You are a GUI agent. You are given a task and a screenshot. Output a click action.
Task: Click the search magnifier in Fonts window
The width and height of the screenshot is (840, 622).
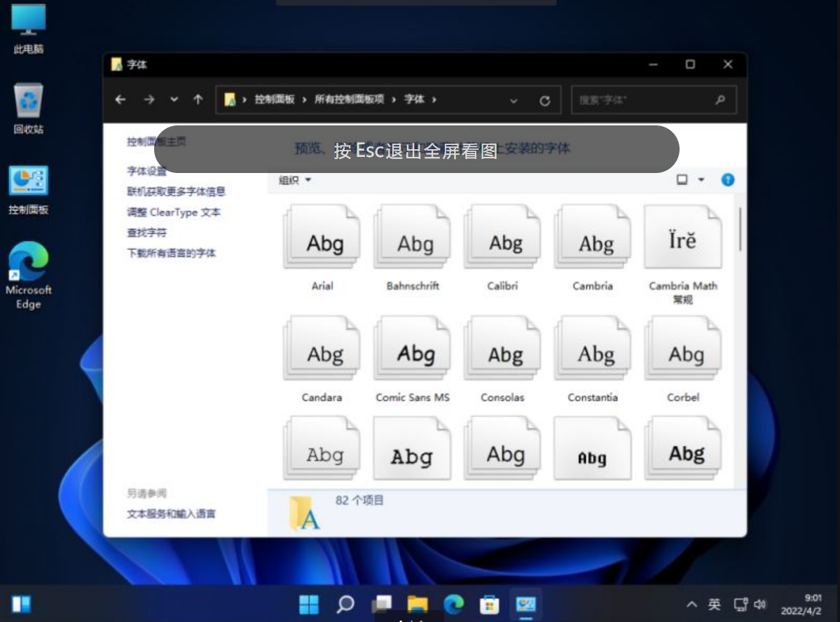[x=720, y=99]
